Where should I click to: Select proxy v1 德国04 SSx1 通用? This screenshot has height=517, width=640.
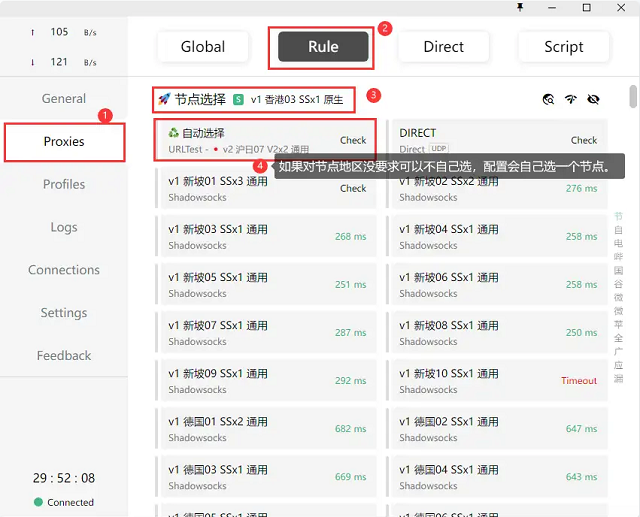(x=497, y=477)
